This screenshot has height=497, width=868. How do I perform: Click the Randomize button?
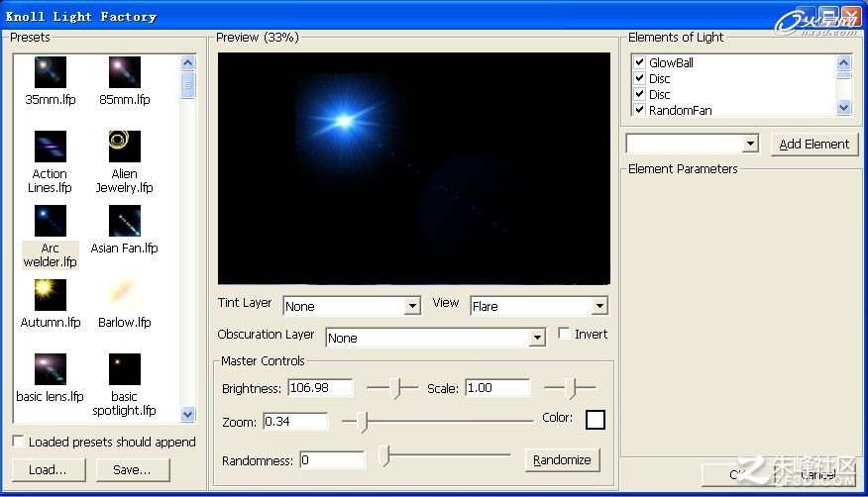tap(562, 460)
